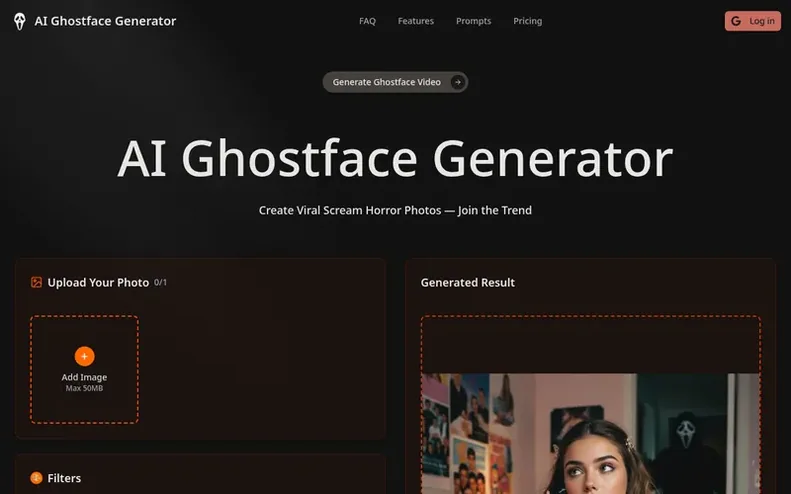Image resolution: width=791 pixels, height=494 pixels.
Task: Open the Prompts page
Action: pos(473,21)
